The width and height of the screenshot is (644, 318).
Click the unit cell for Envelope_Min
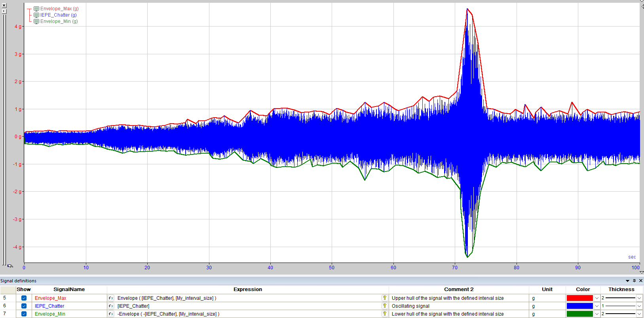pos(547,314)
